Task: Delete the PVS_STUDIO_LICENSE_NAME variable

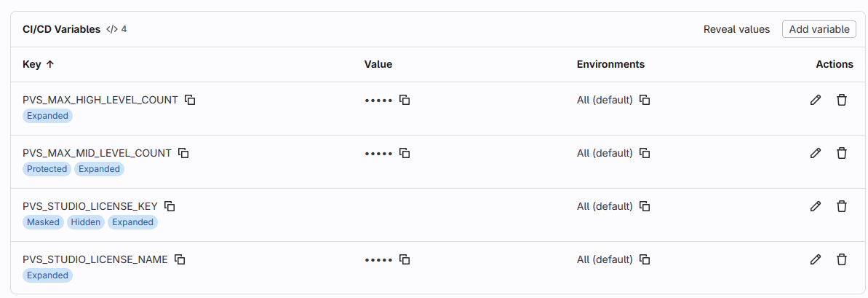Action: click(842, 259)
